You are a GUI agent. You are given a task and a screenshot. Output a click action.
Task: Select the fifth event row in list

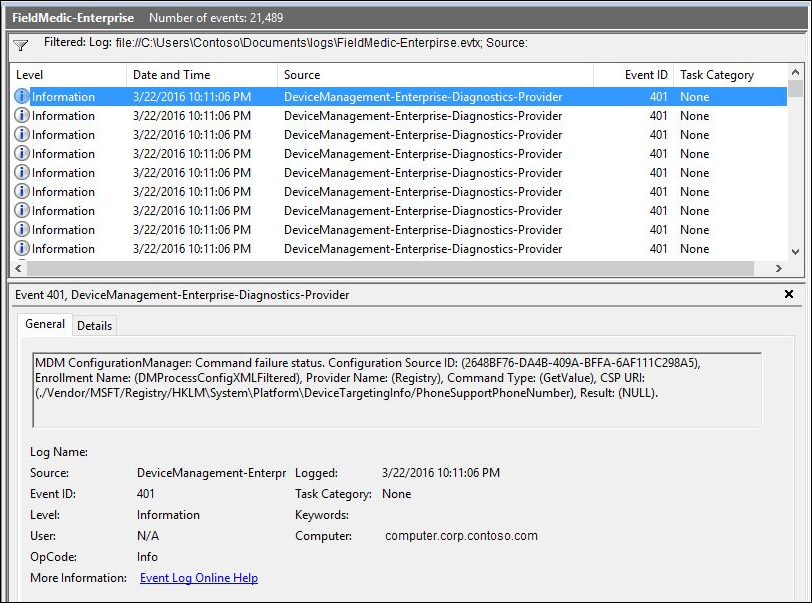(x=400, y=173)
